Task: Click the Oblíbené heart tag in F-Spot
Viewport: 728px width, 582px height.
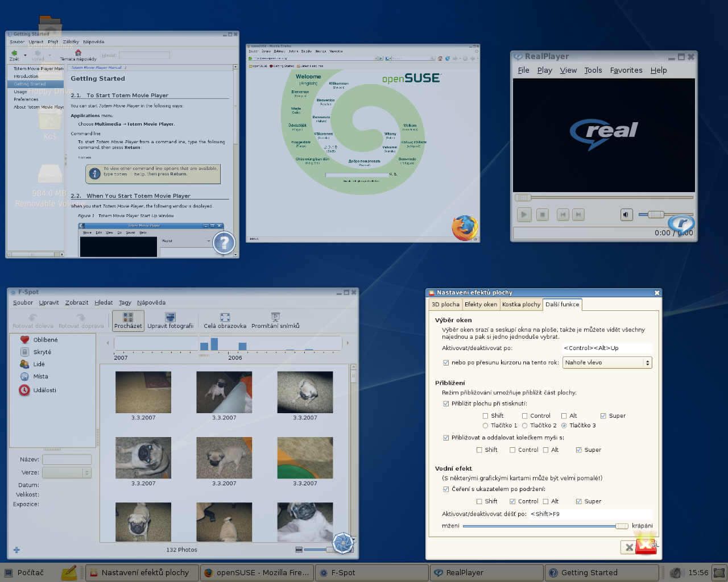Action: (39, 340)
